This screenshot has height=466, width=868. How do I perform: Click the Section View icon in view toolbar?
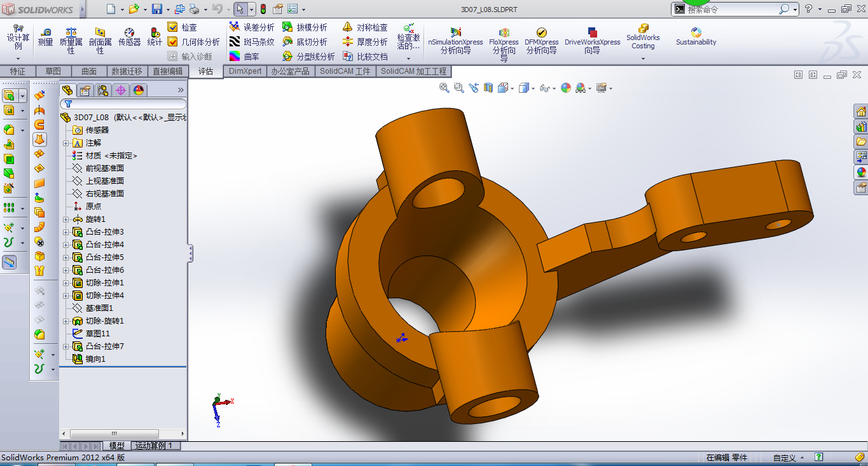pyautogui.click(x=488, y=88)
